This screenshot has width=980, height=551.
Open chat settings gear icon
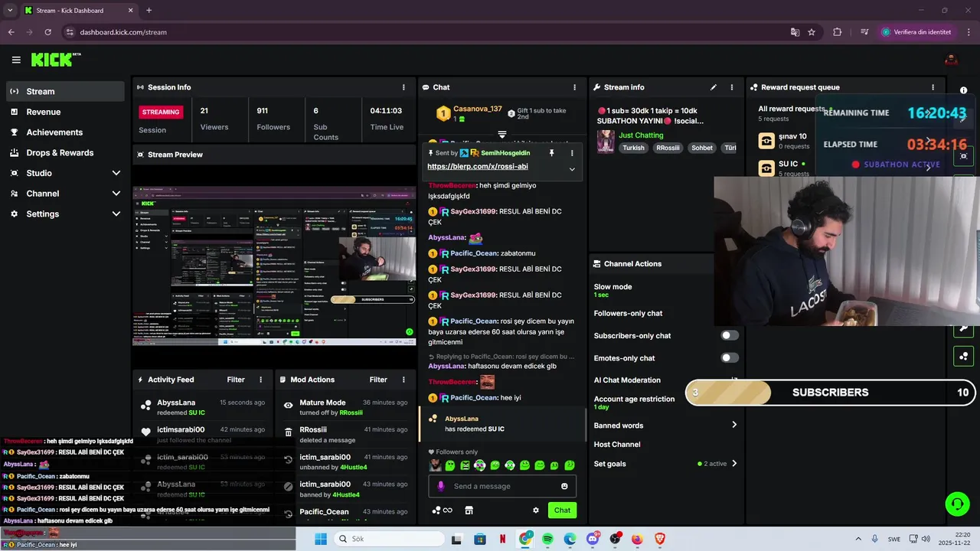[x=536, y=510]
